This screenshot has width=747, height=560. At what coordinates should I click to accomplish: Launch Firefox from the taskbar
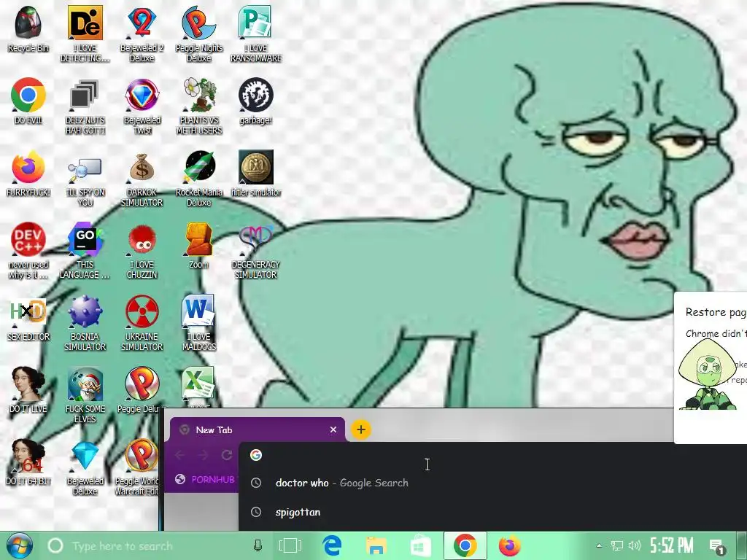point(509,545)
